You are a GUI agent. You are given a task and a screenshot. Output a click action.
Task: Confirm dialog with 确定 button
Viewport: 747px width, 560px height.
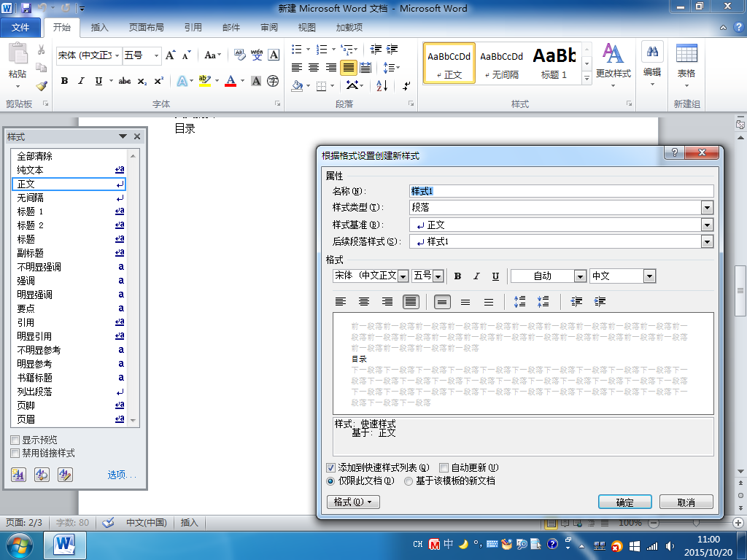[625, 502]
